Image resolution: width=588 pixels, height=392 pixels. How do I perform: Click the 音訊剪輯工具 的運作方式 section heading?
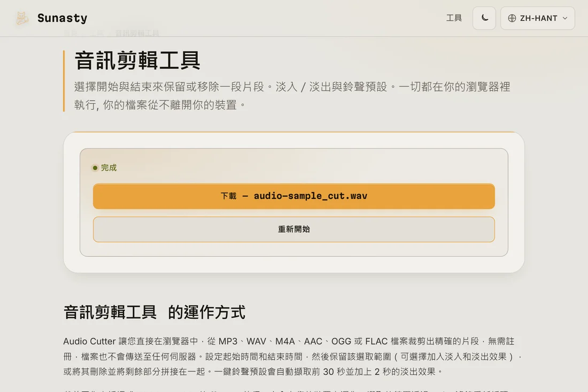154,312
